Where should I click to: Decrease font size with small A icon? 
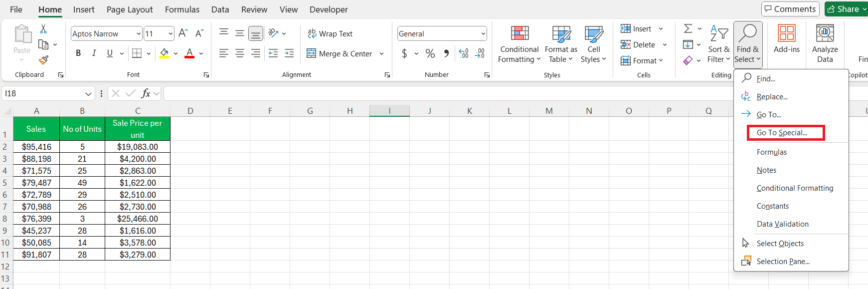pyautogui.click(x=199, y=33)
